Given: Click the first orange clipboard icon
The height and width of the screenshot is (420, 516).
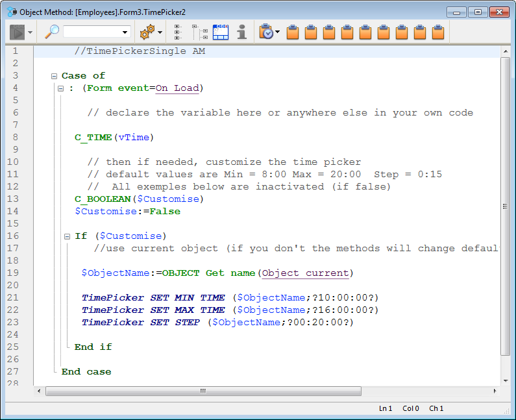Looking at the screenshot, I should click(x=293, y=32).
